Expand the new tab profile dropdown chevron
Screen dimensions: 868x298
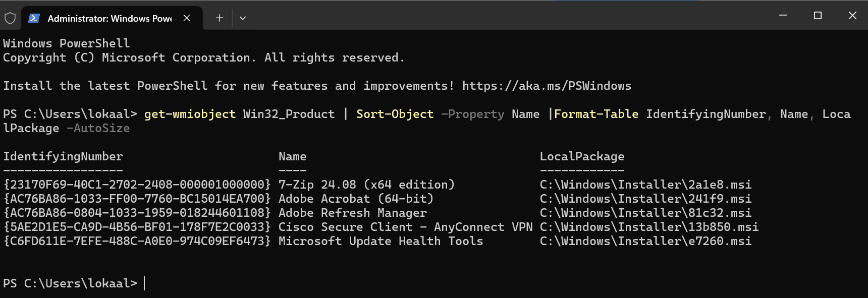tap(243, 18)
